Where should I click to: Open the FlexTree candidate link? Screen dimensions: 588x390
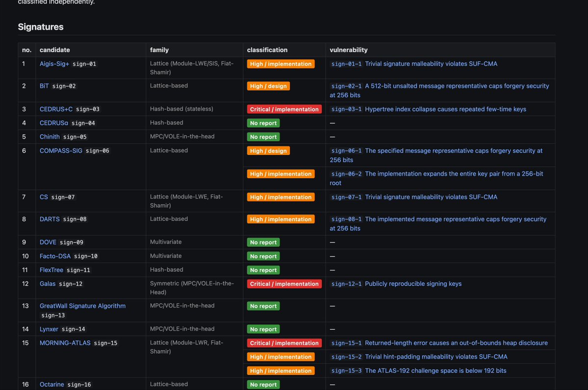pyautogui.click(x=51, y=270)
